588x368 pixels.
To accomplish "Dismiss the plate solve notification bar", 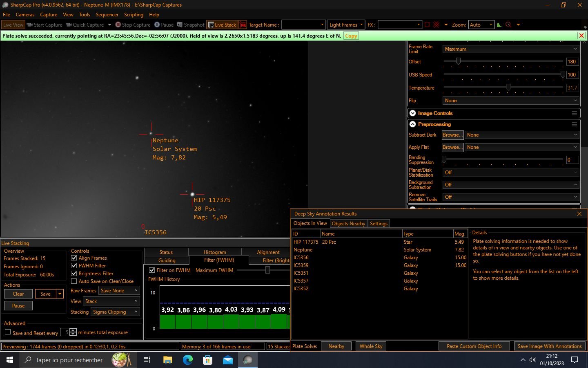I will [x=581, y=36].
